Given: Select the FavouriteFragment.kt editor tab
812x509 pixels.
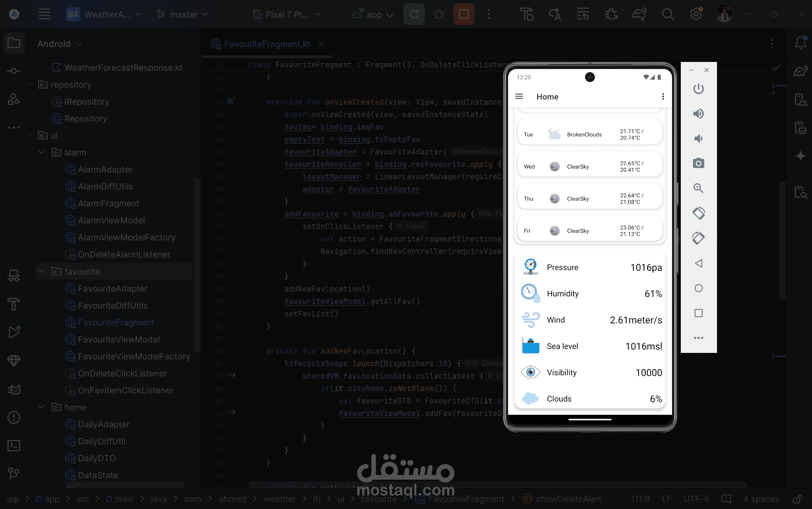Looking at the screenshot, I should click(267, 44).
